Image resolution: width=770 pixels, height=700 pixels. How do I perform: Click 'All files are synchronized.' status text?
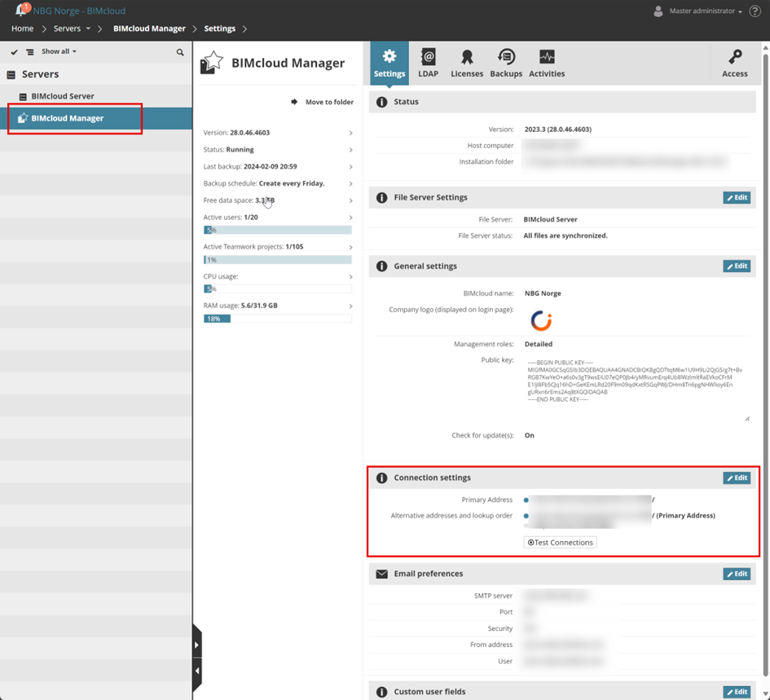[565, 236]
